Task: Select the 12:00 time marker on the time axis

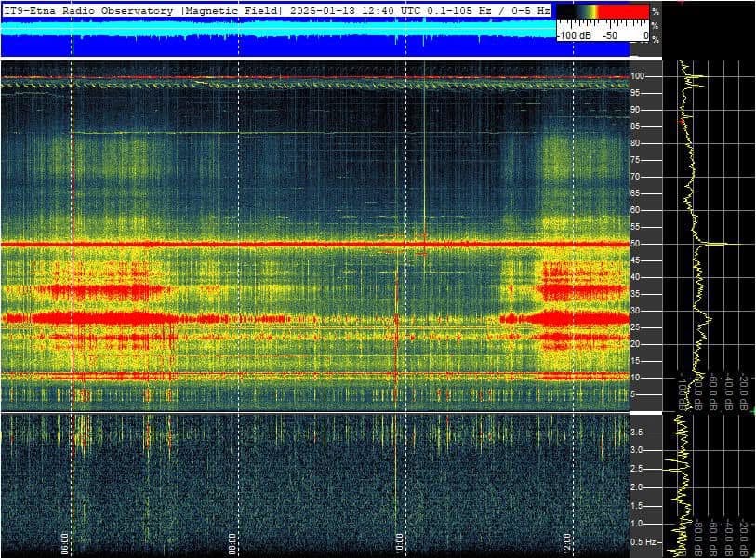Action: click(x=566, y=541)
